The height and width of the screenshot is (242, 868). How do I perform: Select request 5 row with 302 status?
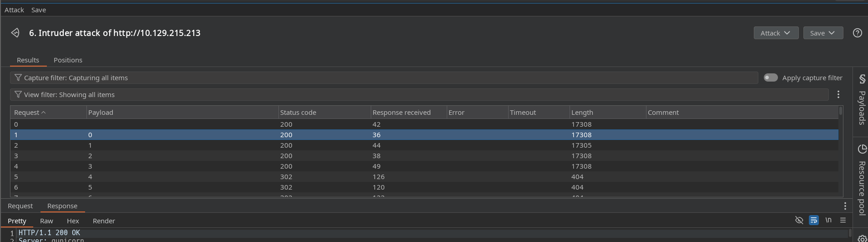coord(424,177)
